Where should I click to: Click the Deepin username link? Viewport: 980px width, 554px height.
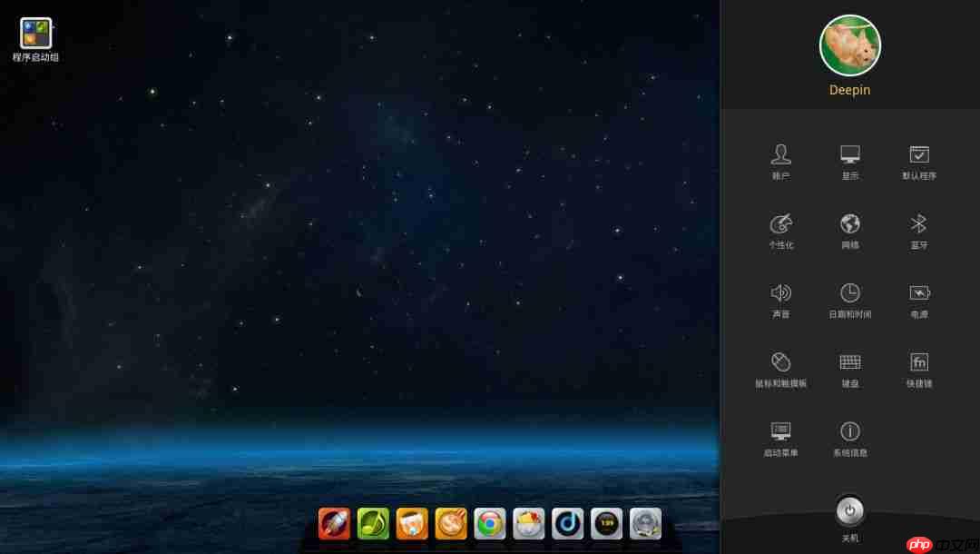coord(849,90)
